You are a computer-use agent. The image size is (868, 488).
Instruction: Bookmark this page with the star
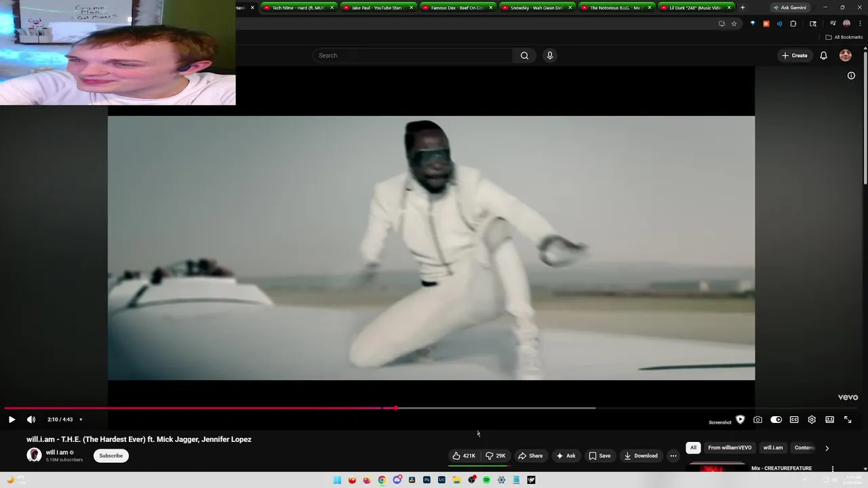(734, 24)
